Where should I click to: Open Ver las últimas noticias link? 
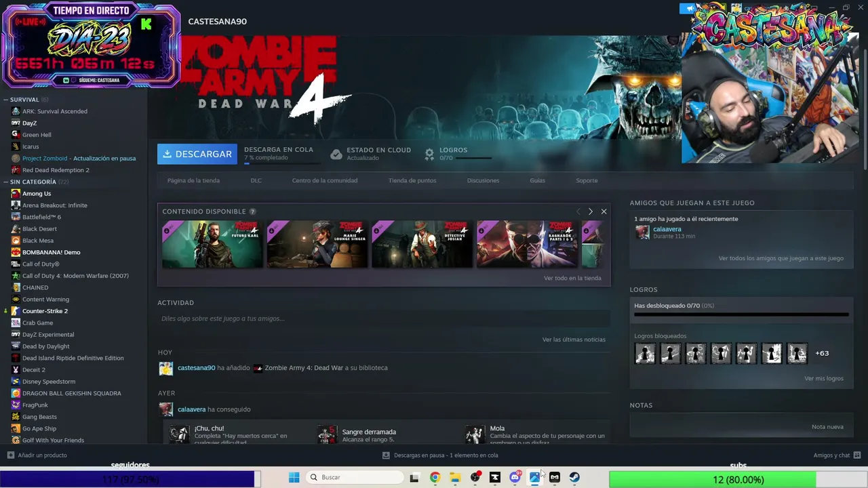click(574, 340)
